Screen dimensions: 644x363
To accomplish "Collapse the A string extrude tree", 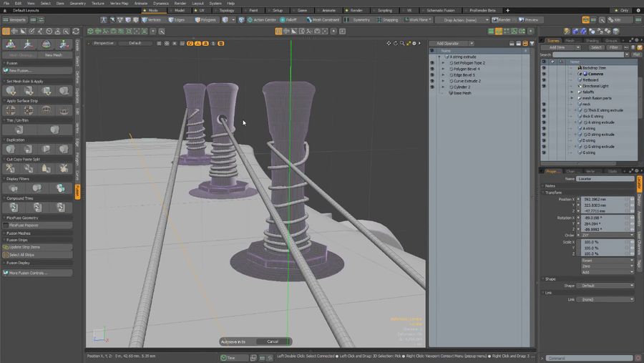I will [x=441, y=57].
